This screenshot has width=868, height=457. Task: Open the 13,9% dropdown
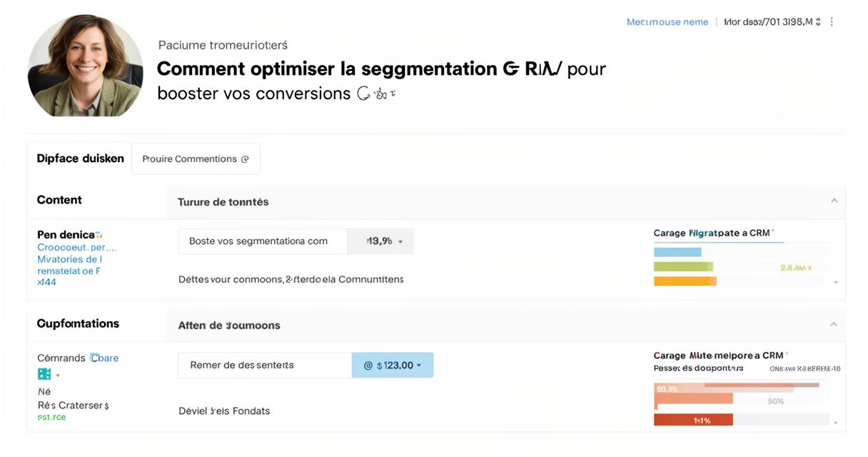(380, 241)
